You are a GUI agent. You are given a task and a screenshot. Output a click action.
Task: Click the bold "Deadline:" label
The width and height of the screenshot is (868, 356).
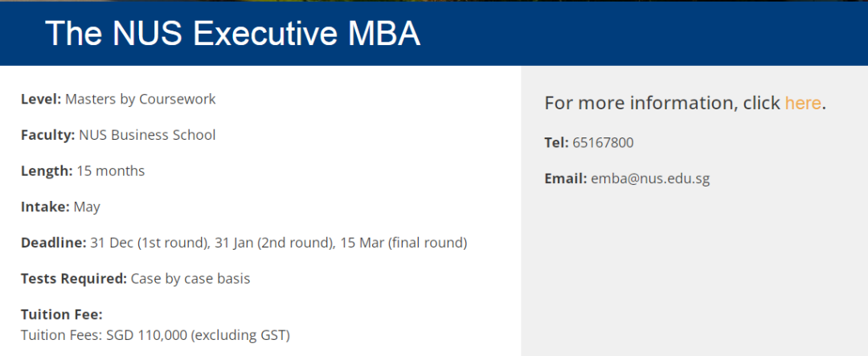[x=53, y=243]
